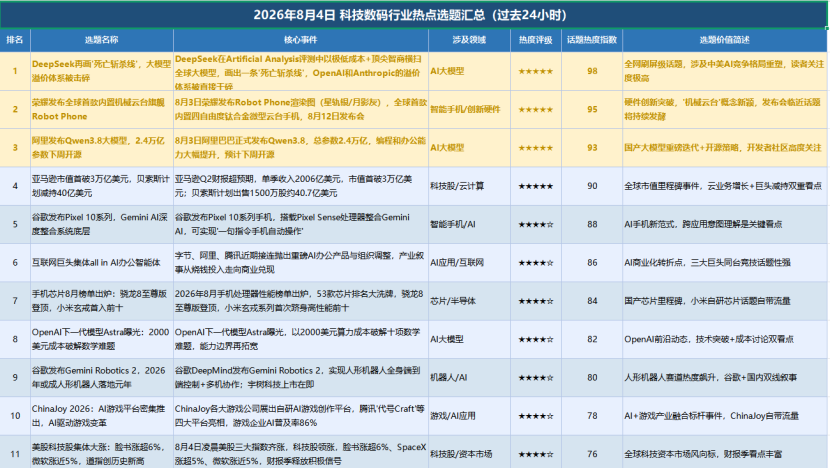Select topic cell '谷歌发布Pixel 10系列'
The height and width of the screenshot is (468, 830).
point(102,224)
